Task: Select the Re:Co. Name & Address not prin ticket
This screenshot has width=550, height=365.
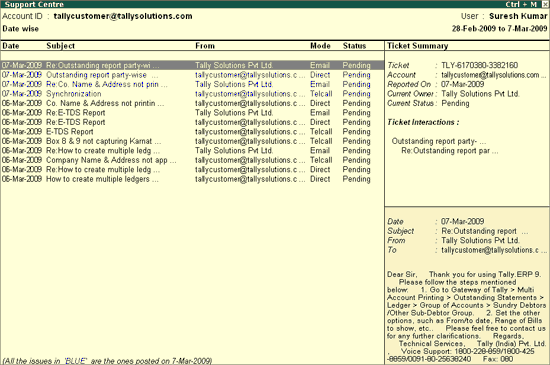Action: coord(192,85)
